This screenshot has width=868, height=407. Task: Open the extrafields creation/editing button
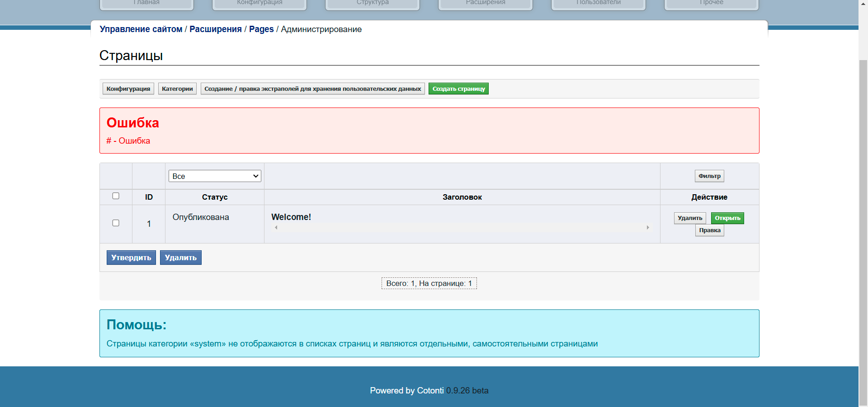312,89
